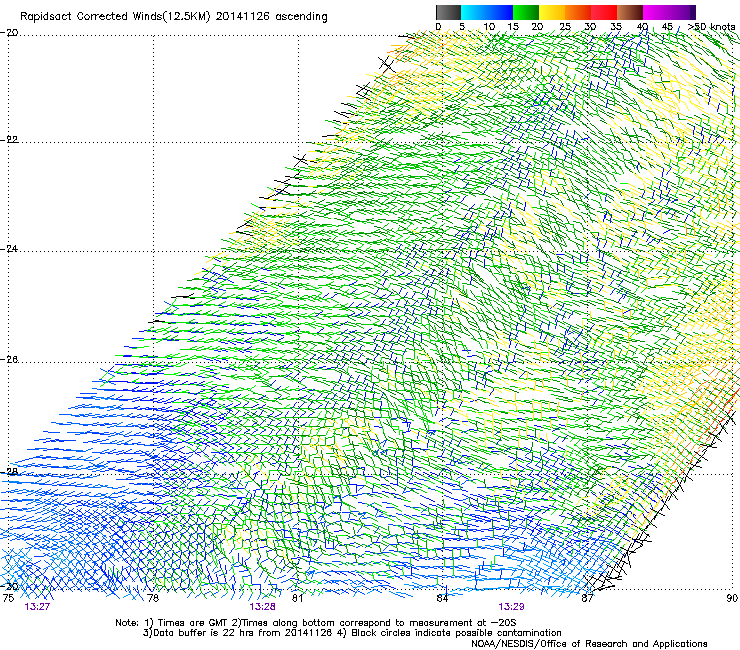Click the '13:29' time label
This screenshot has height=650, width=740.
click(511, 607)
